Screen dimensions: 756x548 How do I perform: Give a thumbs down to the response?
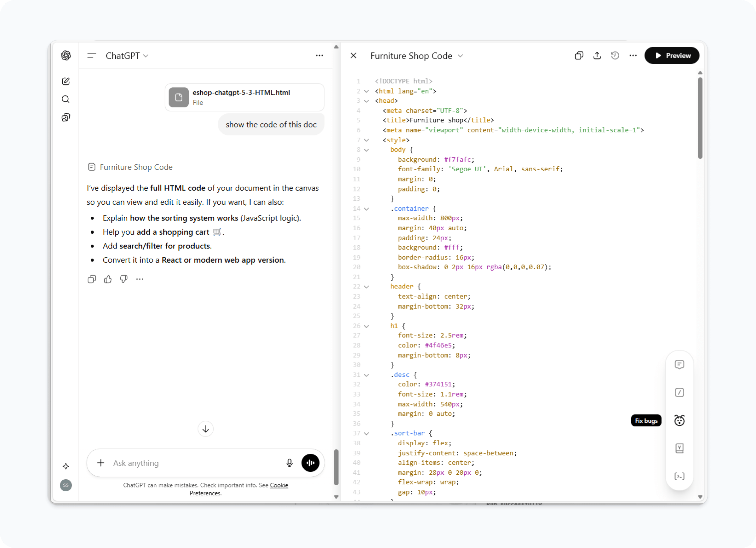123,279
